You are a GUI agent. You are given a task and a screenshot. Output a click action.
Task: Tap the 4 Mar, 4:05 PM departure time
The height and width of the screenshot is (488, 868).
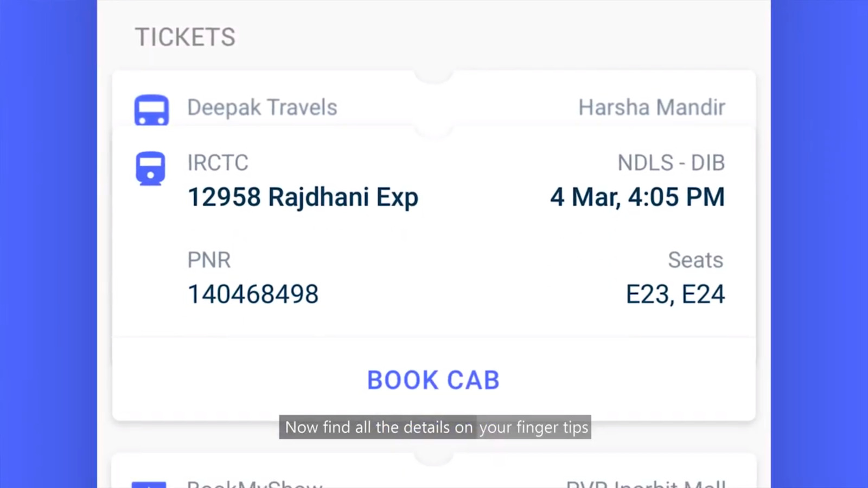[637, 197]
